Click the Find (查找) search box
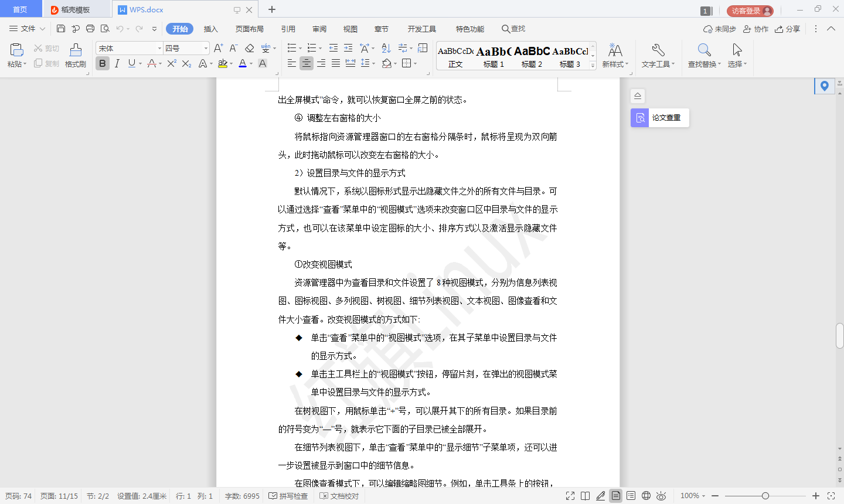 [x=513, y=29]
